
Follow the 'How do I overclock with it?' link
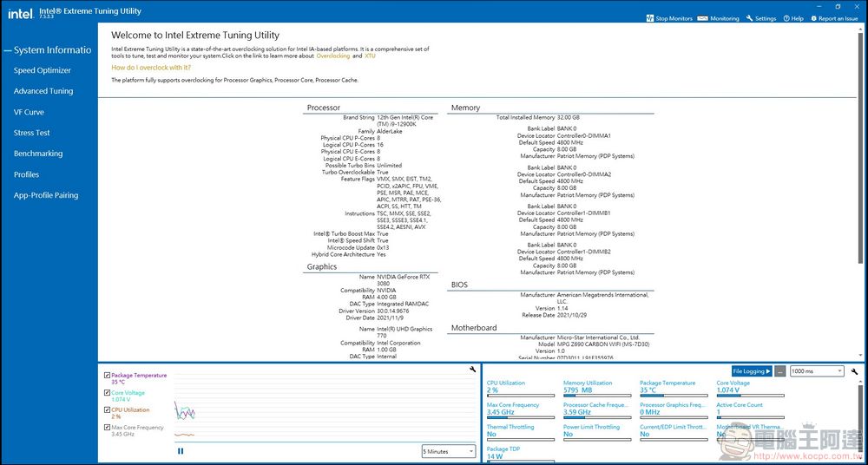(151, 67)
